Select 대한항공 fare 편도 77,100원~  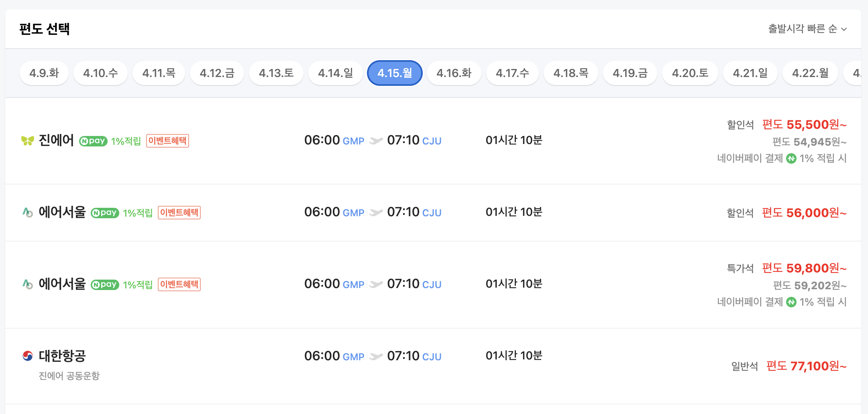tap(806, 366)
